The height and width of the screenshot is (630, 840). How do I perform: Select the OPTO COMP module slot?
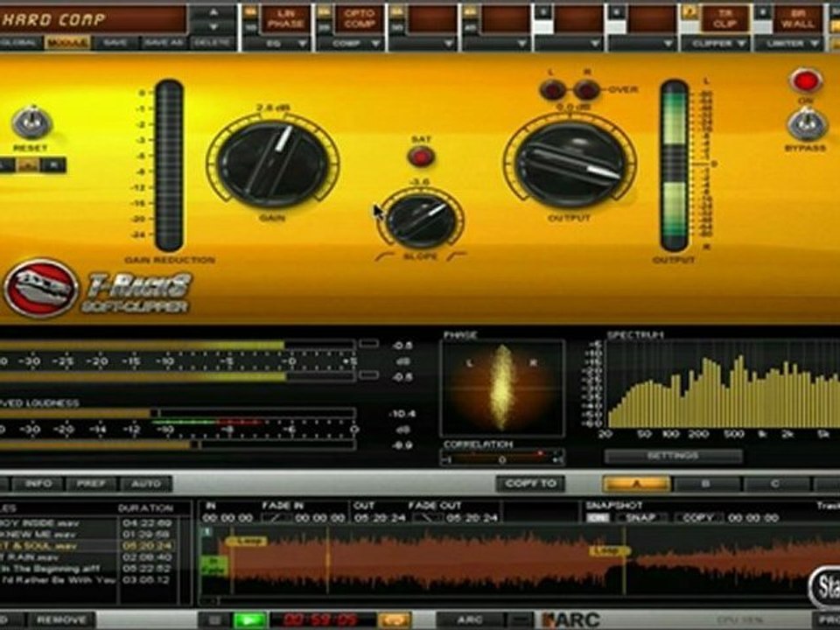[360, 19]
